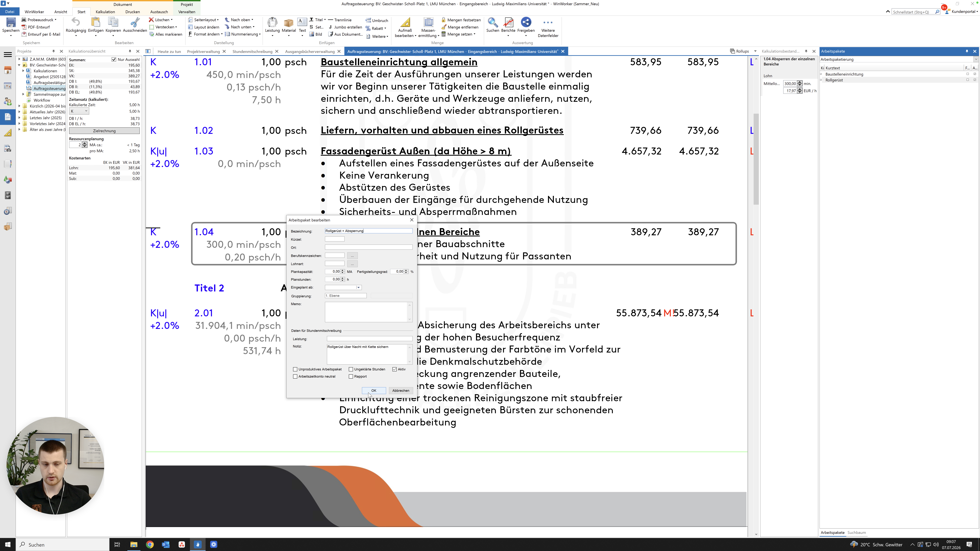Open the Arbeitspaketierung dropdown
This screenshot has width=980, height=551.
point(976,59)
